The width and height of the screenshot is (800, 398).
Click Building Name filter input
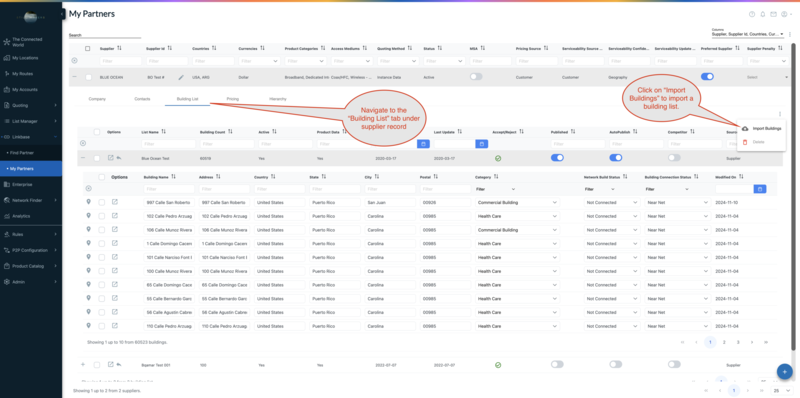point(168,189)
